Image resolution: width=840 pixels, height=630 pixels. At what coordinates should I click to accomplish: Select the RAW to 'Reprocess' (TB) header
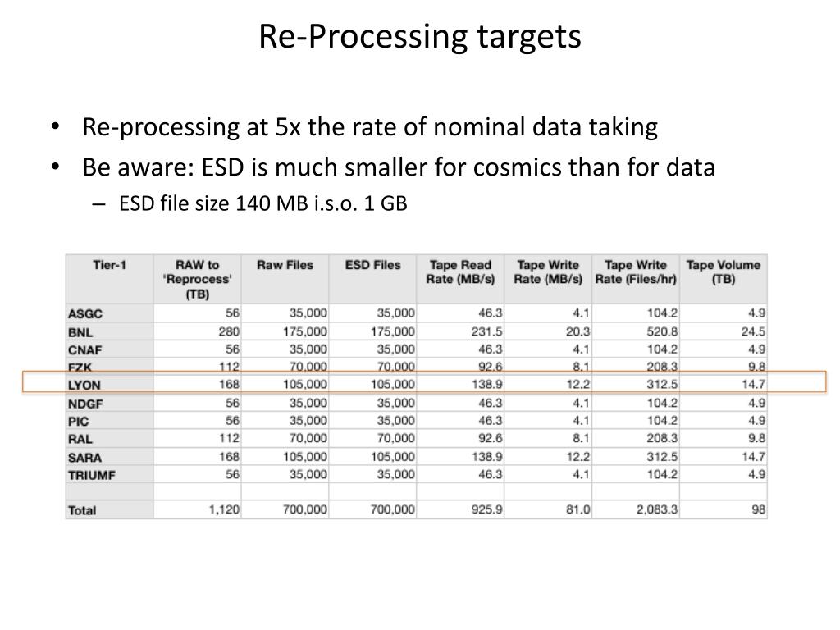[197, 279]
